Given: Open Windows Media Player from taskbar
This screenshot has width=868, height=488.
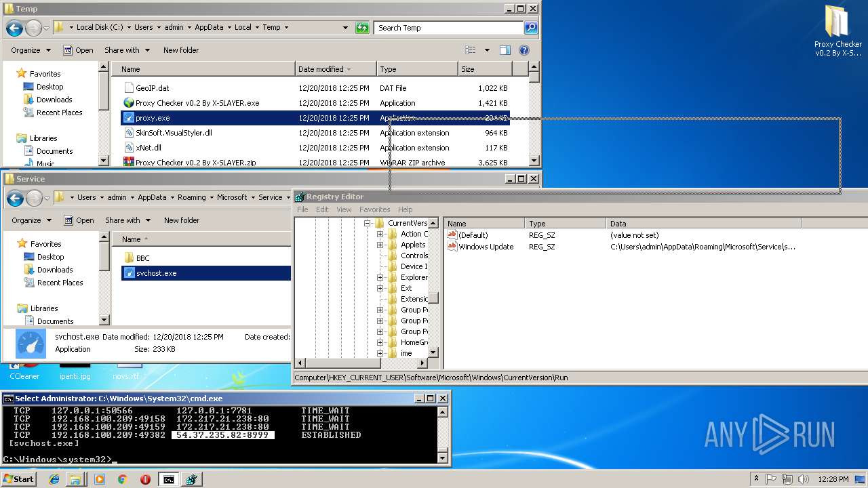Looking at the screenshot, I should [100, 479].
